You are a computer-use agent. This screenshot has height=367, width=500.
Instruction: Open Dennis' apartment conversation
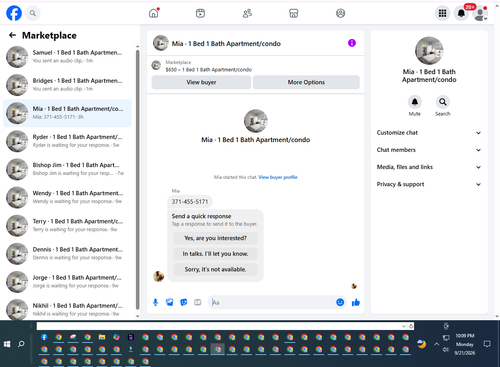(67, 254)
